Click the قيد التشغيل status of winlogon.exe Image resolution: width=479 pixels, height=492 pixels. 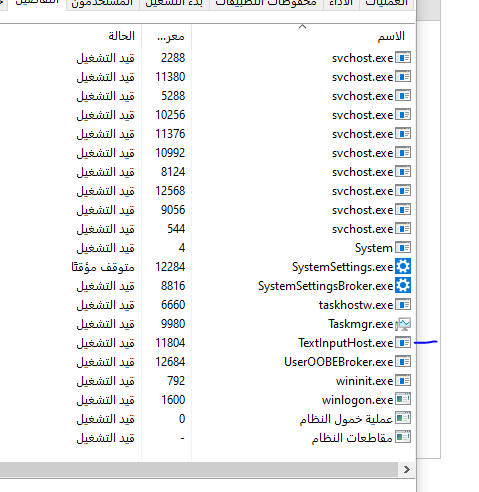pos(105,400)
